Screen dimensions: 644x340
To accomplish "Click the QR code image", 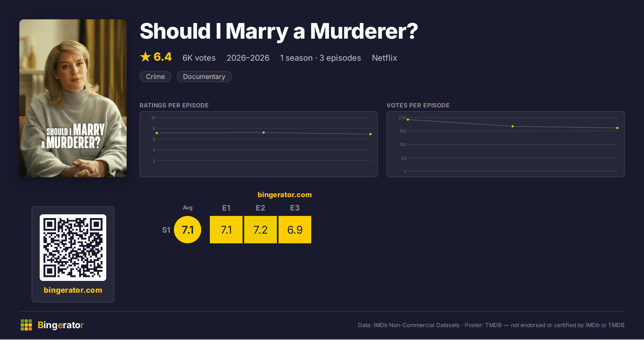I will pyautogui.click(x=73, y=248).
